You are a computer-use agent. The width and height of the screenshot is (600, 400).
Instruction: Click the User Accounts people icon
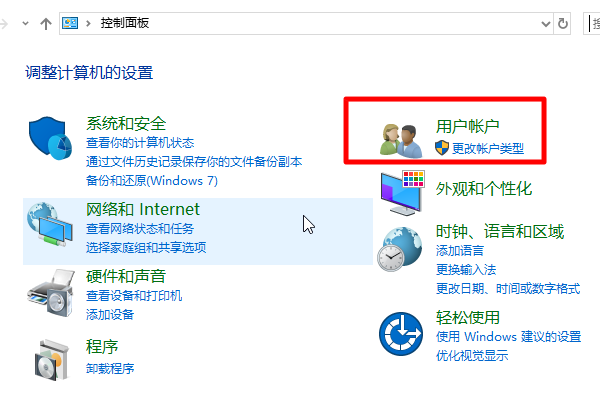tap(401, 140)
